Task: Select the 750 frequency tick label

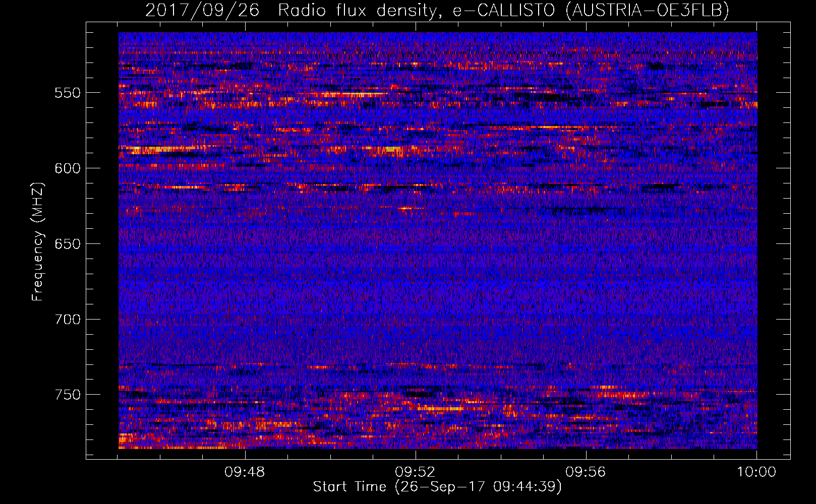Action: point(68,395)
